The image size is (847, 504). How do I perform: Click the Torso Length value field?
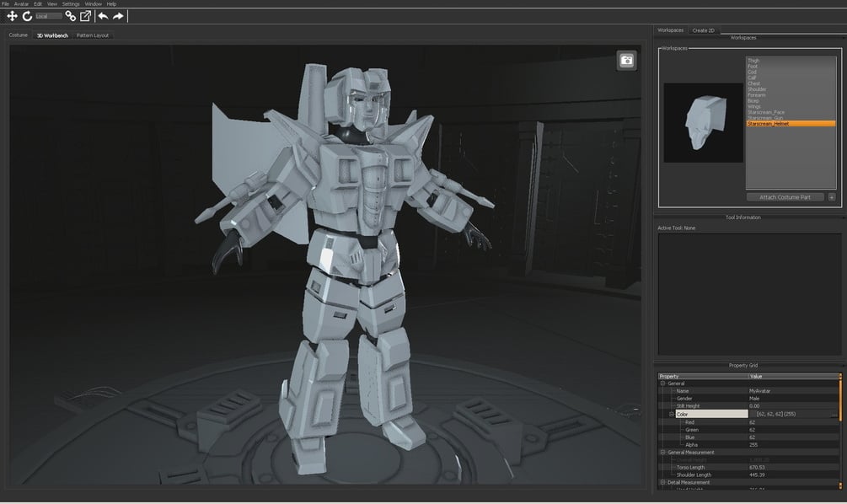794,467
